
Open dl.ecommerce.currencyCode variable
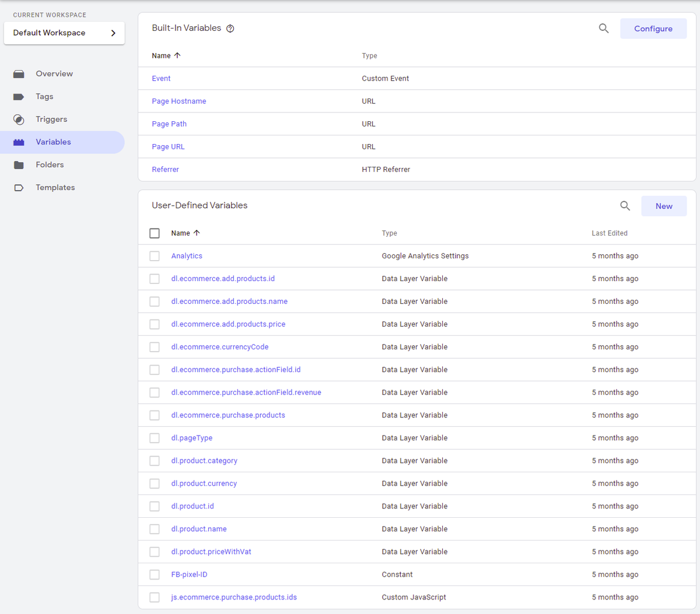point(220,347)
